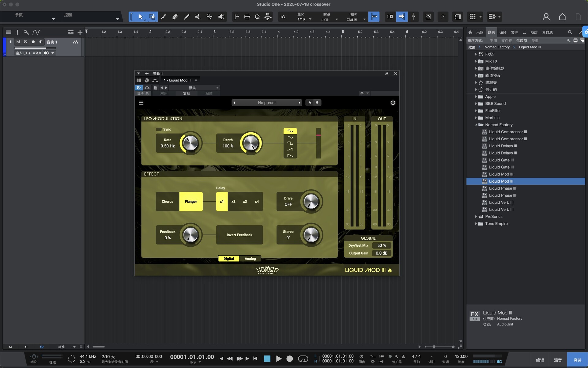Screen dimensions: 588x368
Task: Click plugin 复制 button
Action: tap(187, 93)
